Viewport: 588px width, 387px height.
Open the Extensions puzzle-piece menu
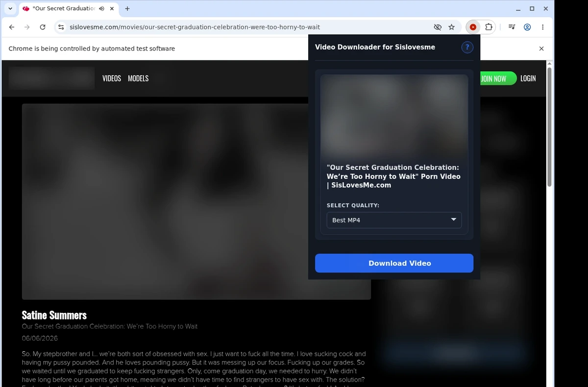pyautogui.click(x=489, y=27)
